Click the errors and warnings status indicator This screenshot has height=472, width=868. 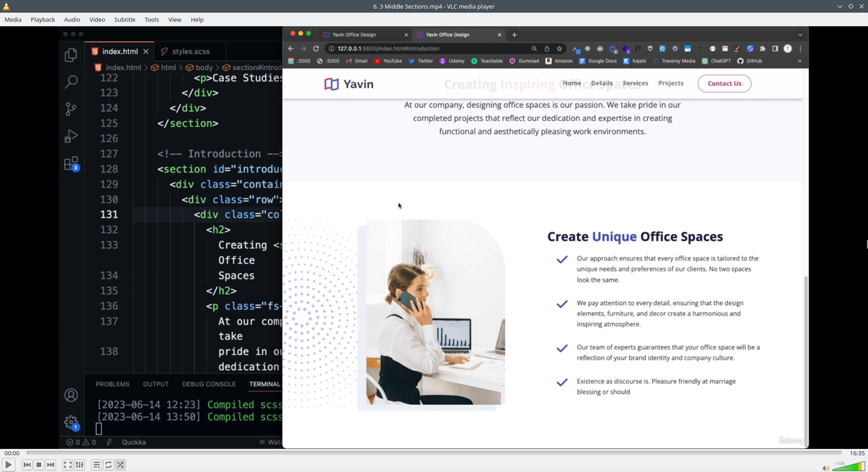pos(81,442)
